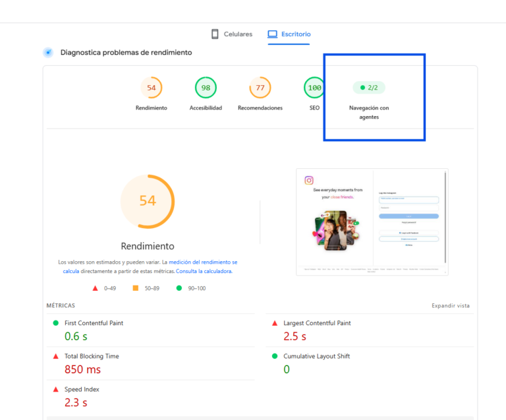Screen dimensions: 506x420
Task: Click the phone icon beside Celulares
Action: tap(215, 34)
